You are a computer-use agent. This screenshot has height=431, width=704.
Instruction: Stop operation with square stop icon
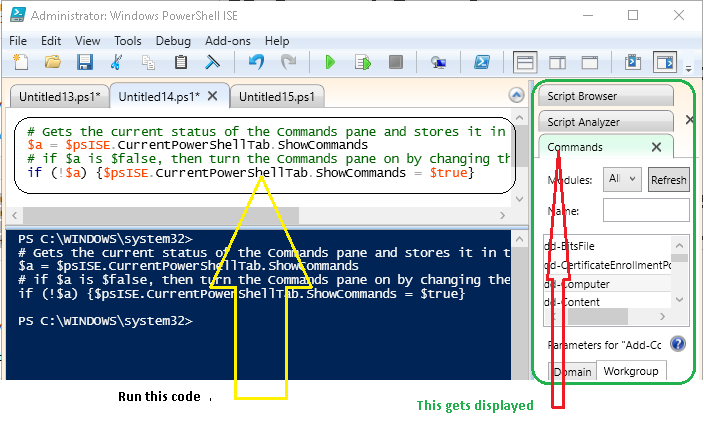pos(396,62)
